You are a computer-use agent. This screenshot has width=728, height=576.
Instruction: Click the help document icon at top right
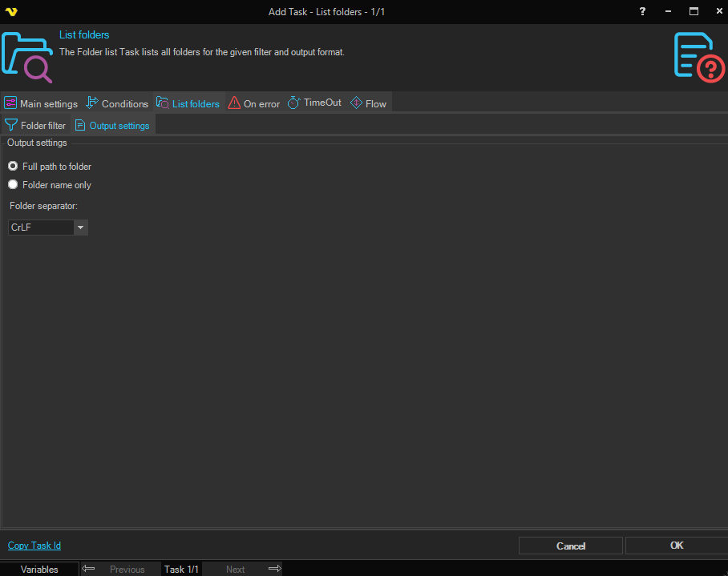698,56
